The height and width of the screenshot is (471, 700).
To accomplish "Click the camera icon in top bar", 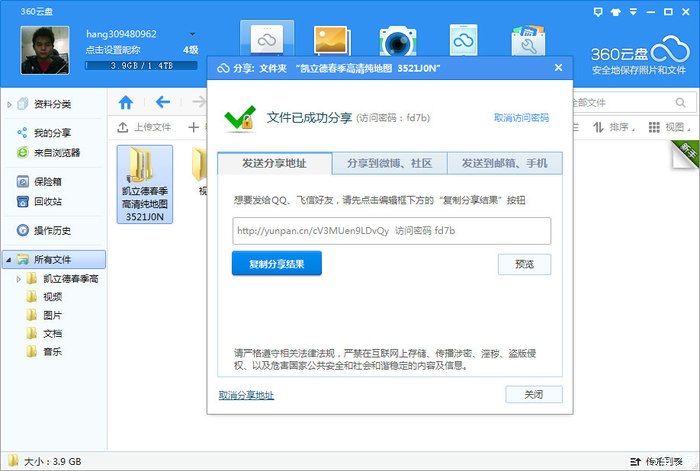I will pyautogui.click(x=397, y=40).
